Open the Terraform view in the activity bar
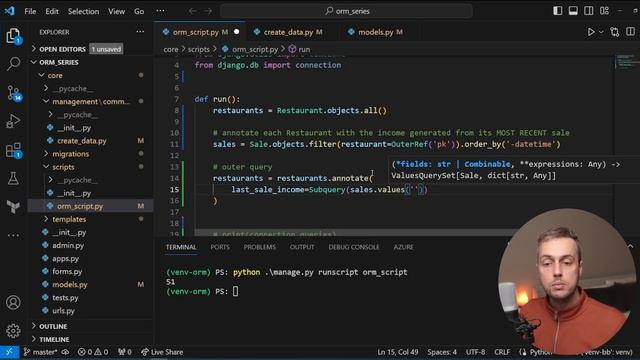The image size is (640, 360). (13, 207)
